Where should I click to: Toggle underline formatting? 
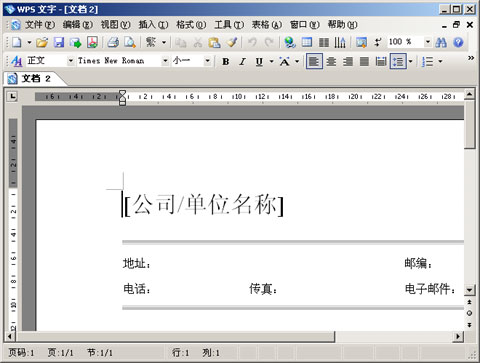tap(259, 61)
